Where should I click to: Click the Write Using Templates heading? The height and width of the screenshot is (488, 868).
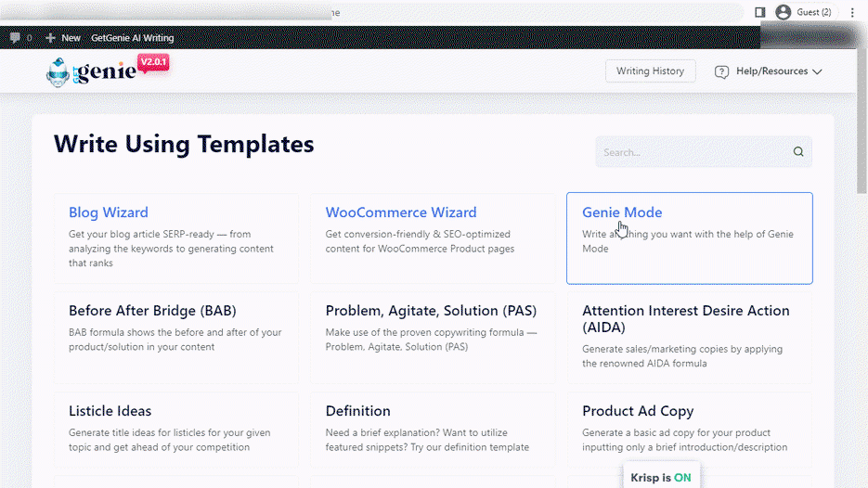(x=184, y=145)
